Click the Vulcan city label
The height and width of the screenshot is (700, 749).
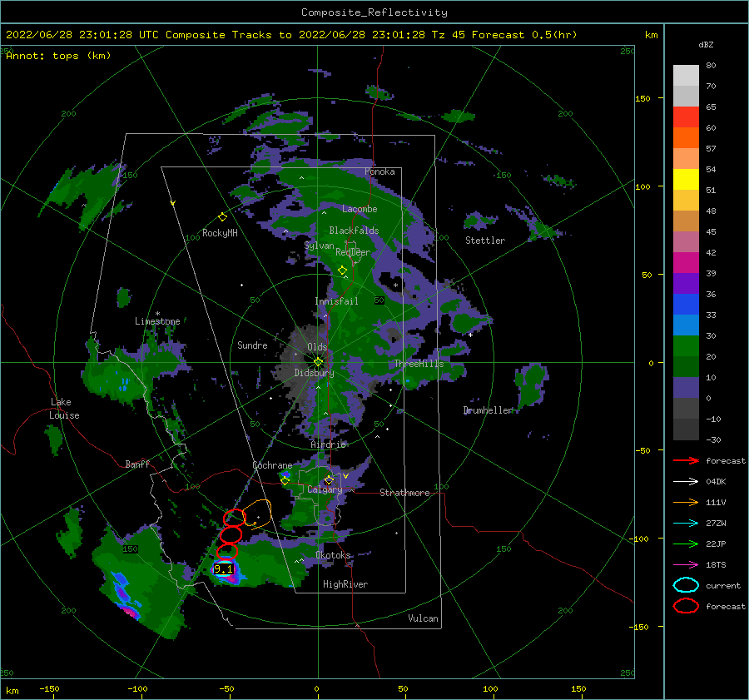pyautogui.click(x=423, y=618)
